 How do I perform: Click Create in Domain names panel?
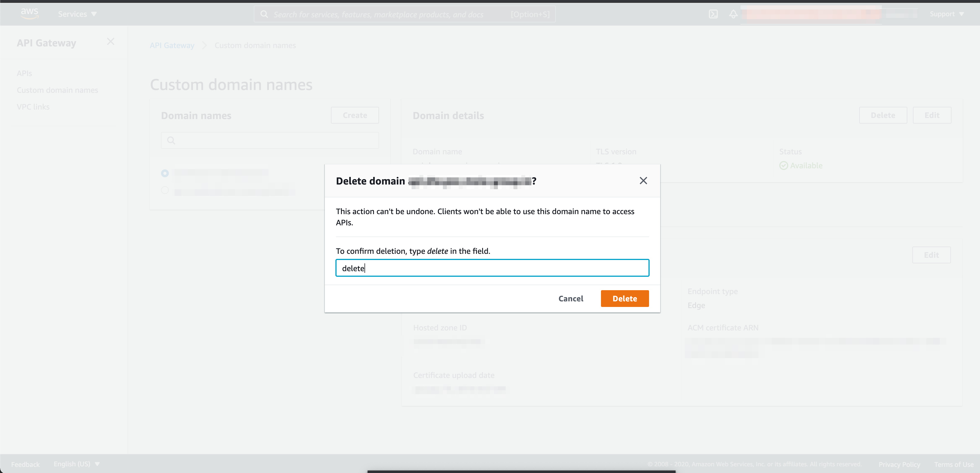[354, 115]
